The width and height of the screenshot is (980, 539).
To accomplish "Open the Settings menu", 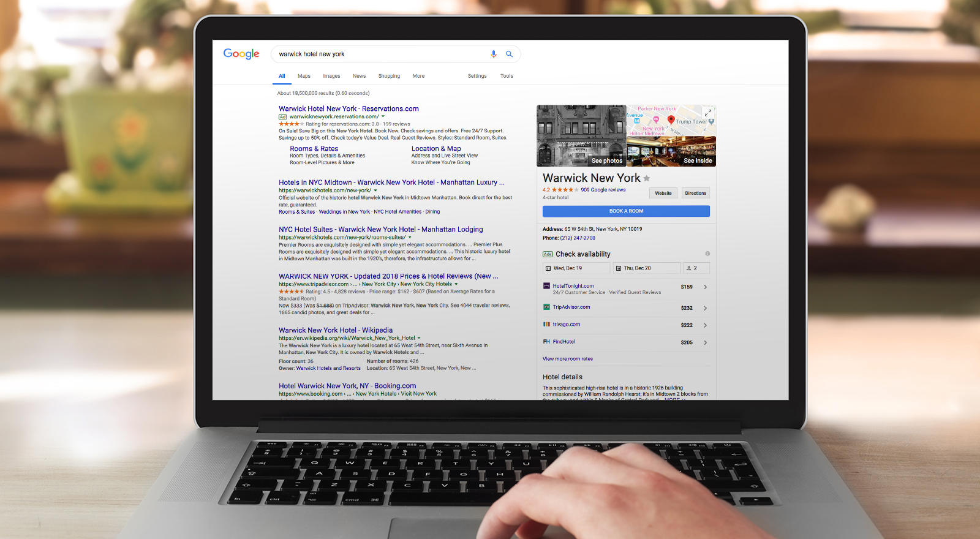I will pos(477,76).
